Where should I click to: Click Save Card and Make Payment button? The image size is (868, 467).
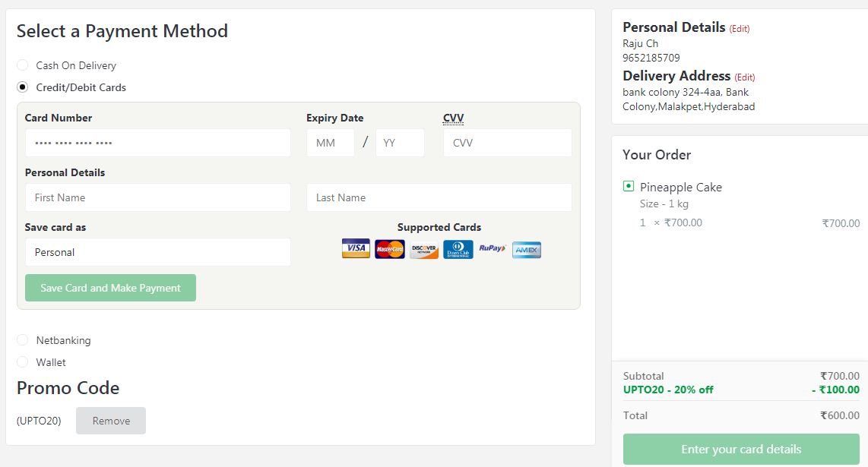tap(110, 288)
